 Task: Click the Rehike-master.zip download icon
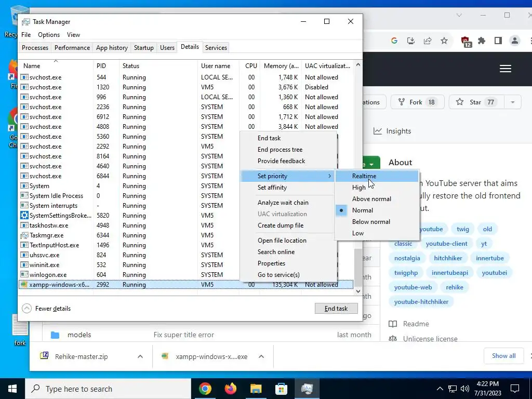coord(45,356)
